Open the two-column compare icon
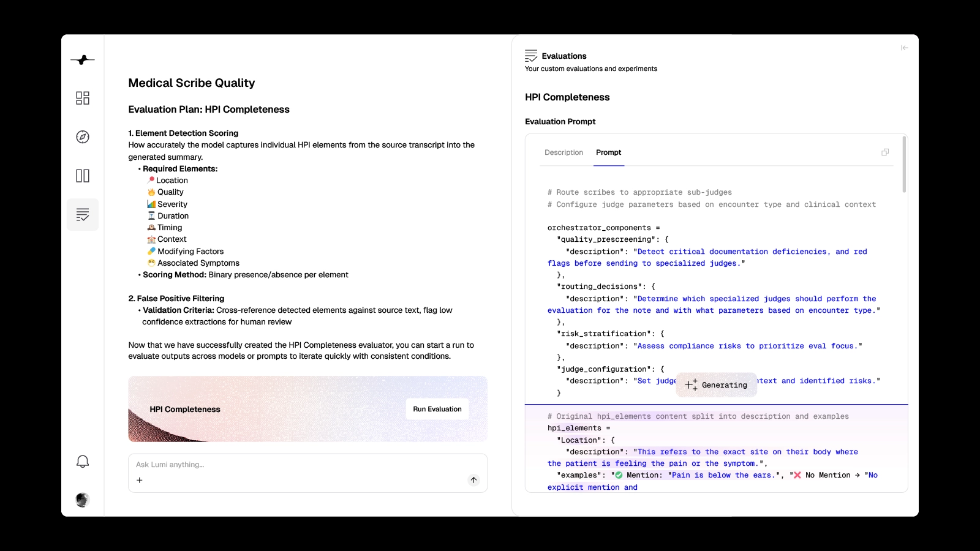 [83, 176]
